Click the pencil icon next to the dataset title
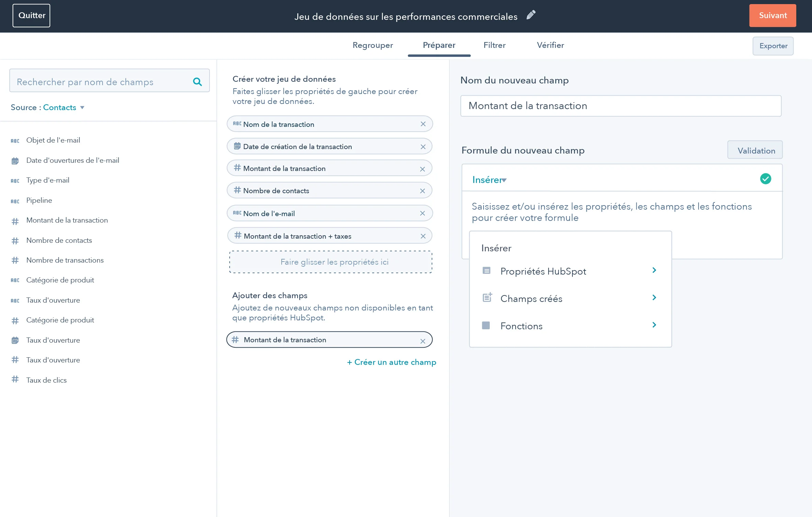 (531, 15)
